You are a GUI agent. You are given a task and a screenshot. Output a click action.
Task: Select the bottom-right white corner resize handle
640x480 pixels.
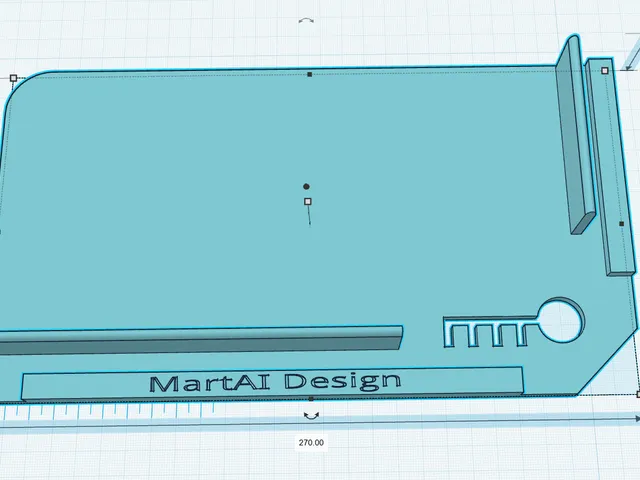(x=638, y=395)
